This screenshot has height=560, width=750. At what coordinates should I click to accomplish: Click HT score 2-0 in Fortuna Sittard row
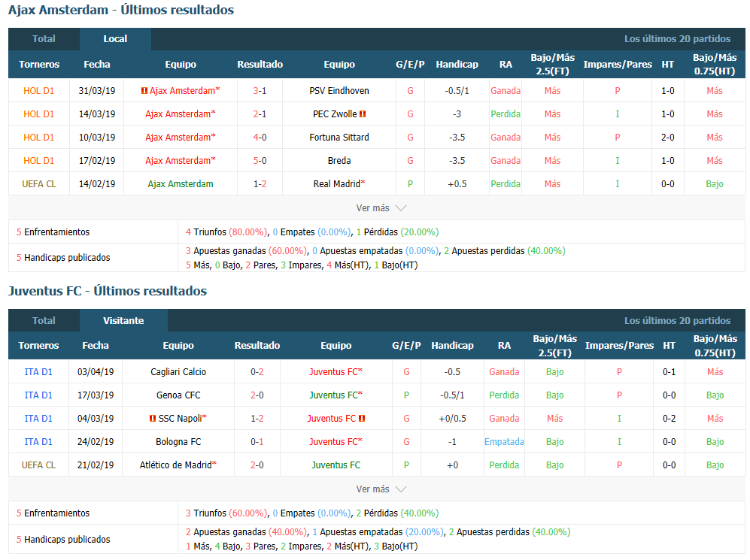668,138
